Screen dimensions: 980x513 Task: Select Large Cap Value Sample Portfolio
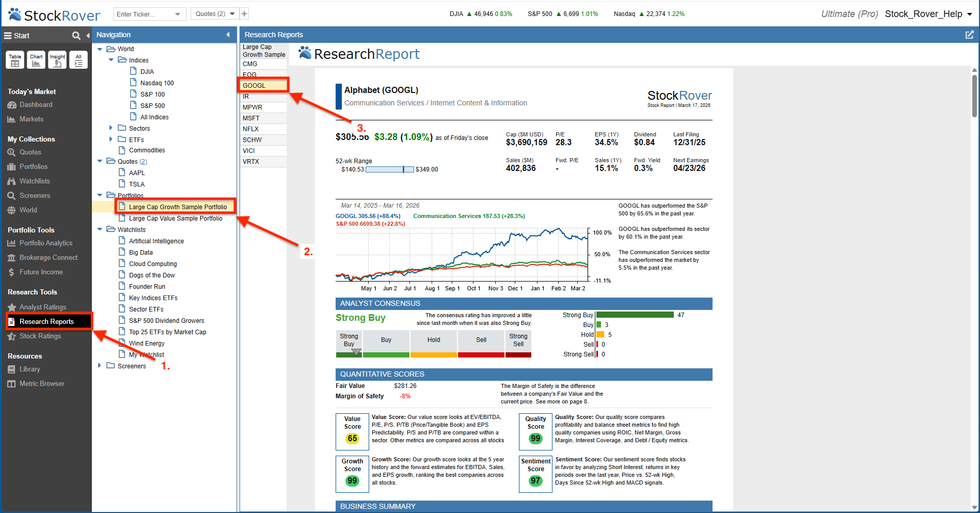click(x=176, y=218)
